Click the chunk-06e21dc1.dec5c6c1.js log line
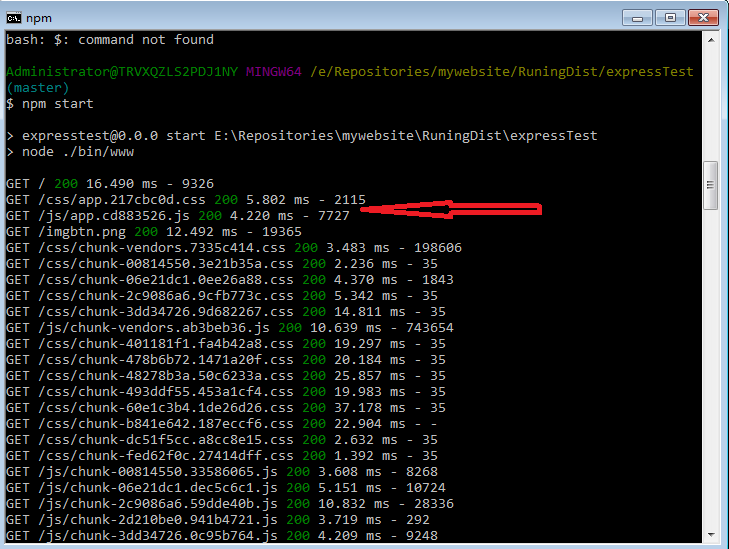 [x=226, y=488]
